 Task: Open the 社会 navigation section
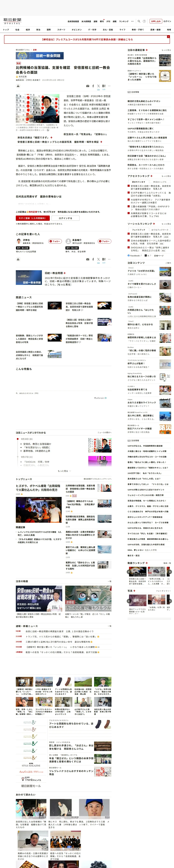[17, 30]
